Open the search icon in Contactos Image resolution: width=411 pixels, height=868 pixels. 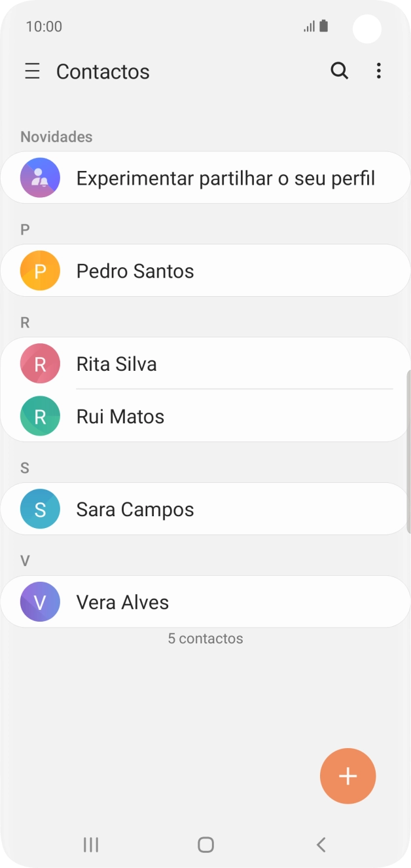pyautogui.click(x=340, y=71)
